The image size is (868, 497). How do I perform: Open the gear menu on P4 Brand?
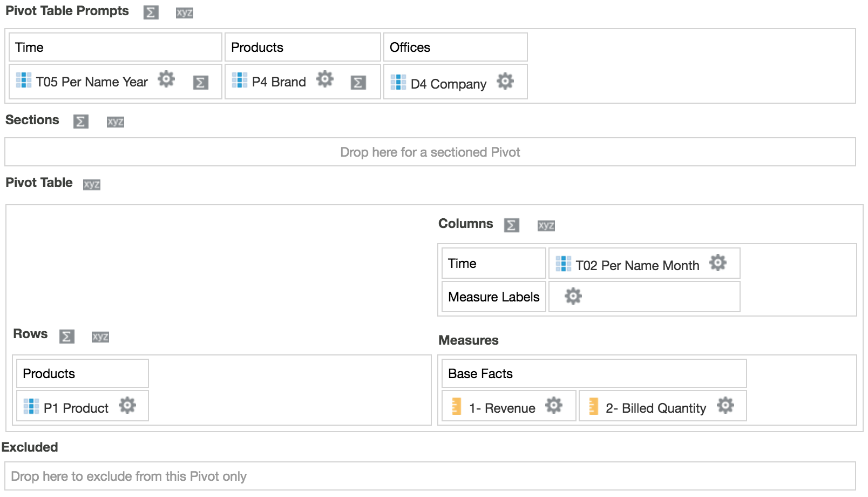pos(325,79)
